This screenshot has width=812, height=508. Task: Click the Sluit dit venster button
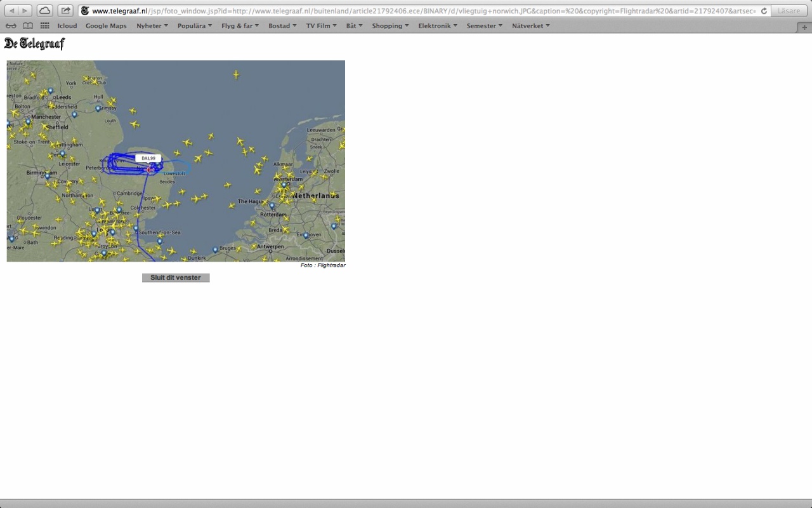[176, 277]
